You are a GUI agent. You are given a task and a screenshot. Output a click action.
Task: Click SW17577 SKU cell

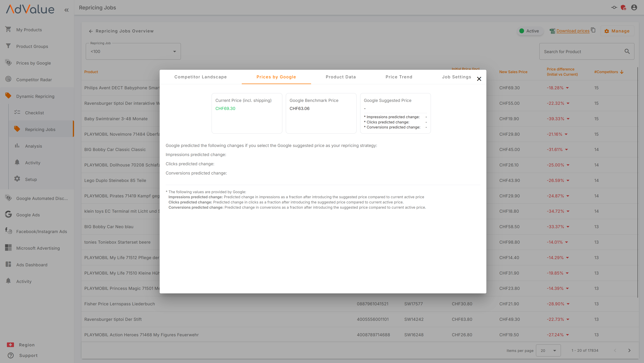(414, 304)
